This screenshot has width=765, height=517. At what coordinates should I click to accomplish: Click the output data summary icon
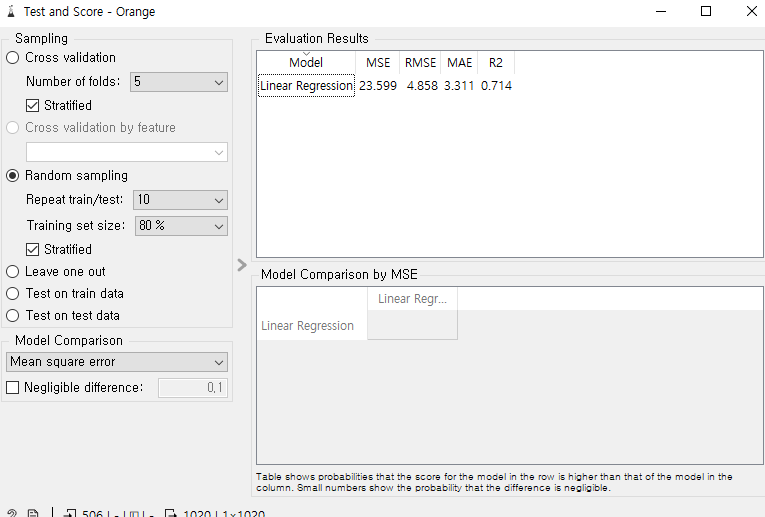point(171,514)
